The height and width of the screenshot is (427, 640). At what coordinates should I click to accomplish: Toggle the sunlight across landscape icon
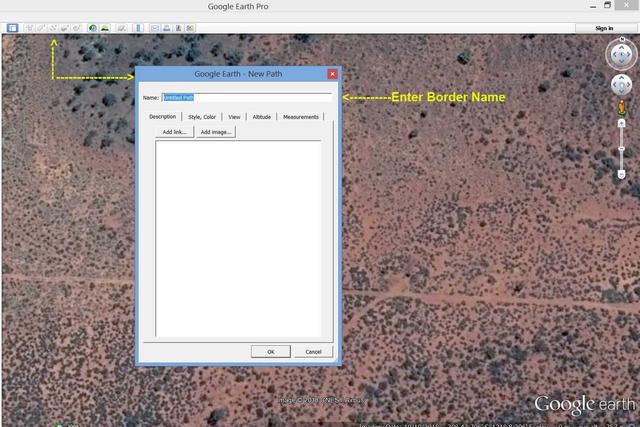[105, 28]
